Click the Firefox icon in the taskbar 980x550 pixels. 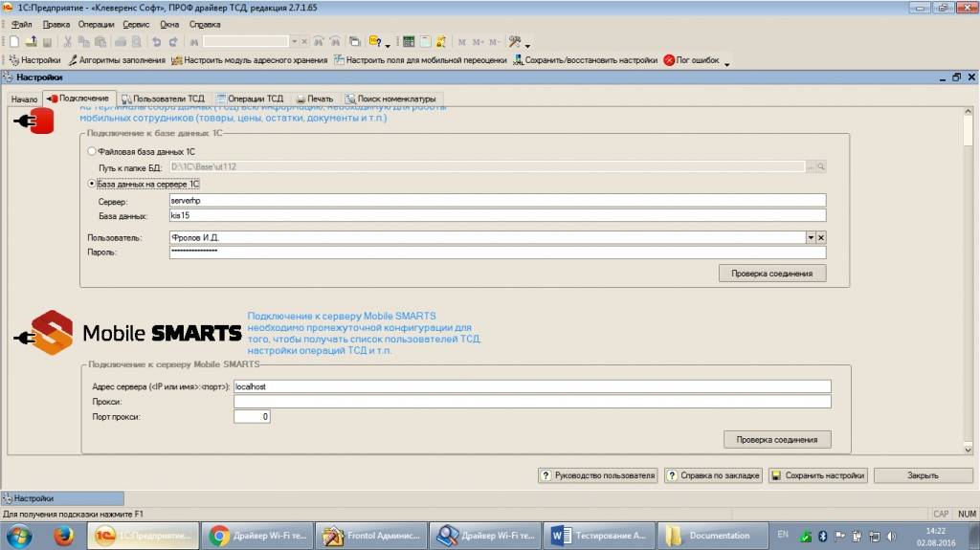[63, 536]
